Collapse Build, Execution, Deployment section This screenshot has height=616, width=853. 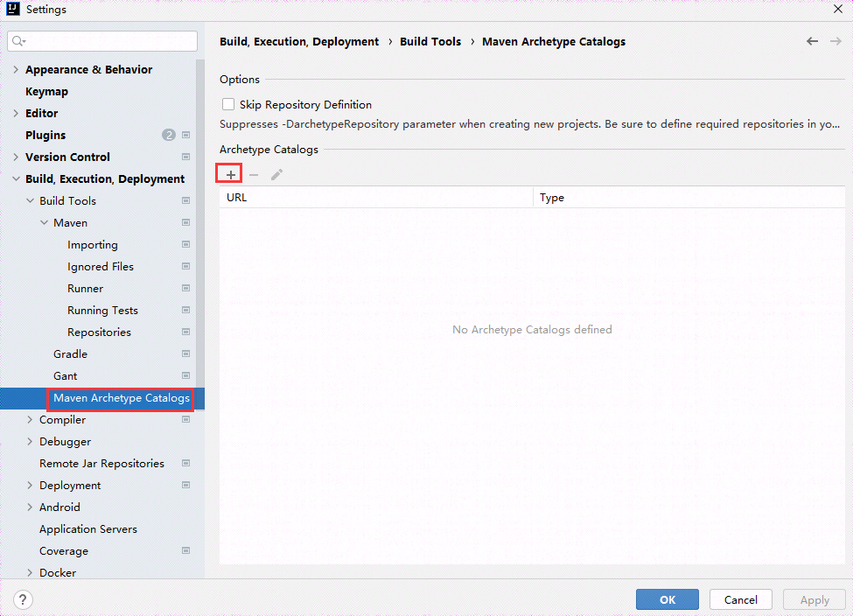tap(16, 178)
